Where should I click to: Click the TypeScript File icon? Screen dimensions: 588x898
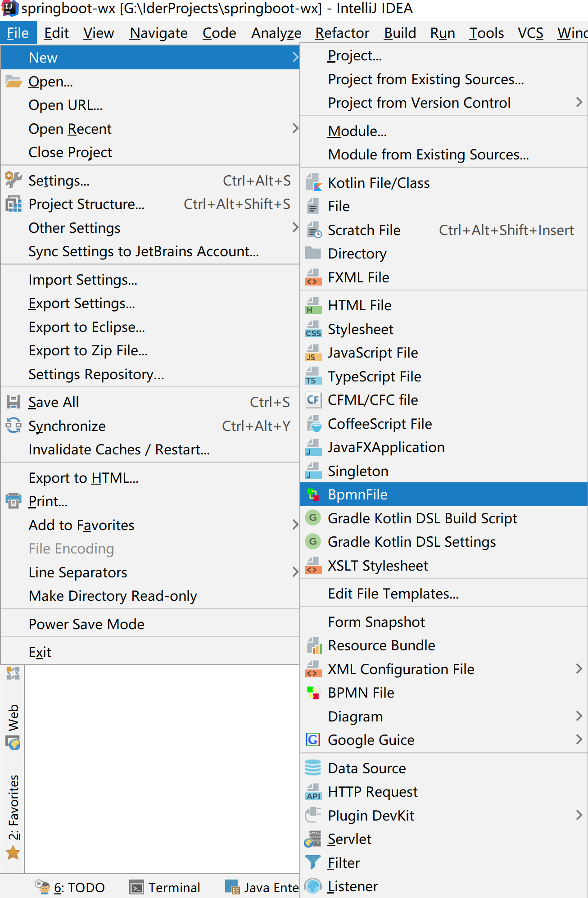(x=313, y=376)
